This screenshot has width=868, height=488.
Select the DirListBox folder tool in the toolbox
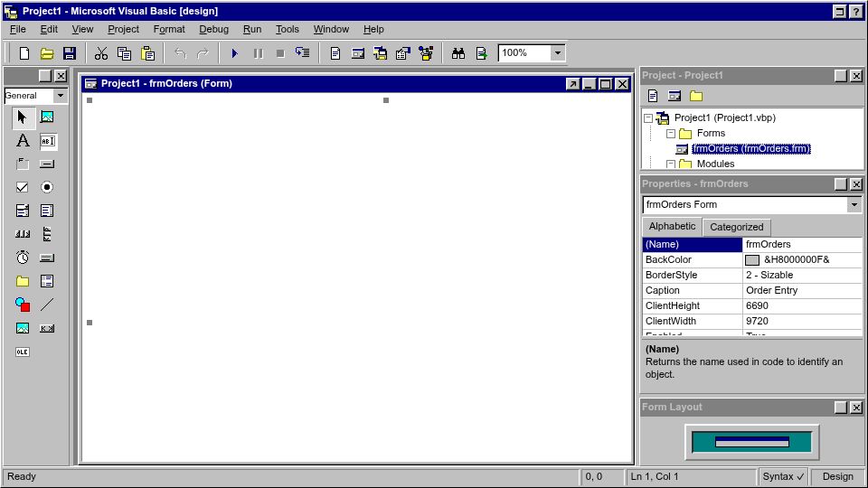click(22, 281)
